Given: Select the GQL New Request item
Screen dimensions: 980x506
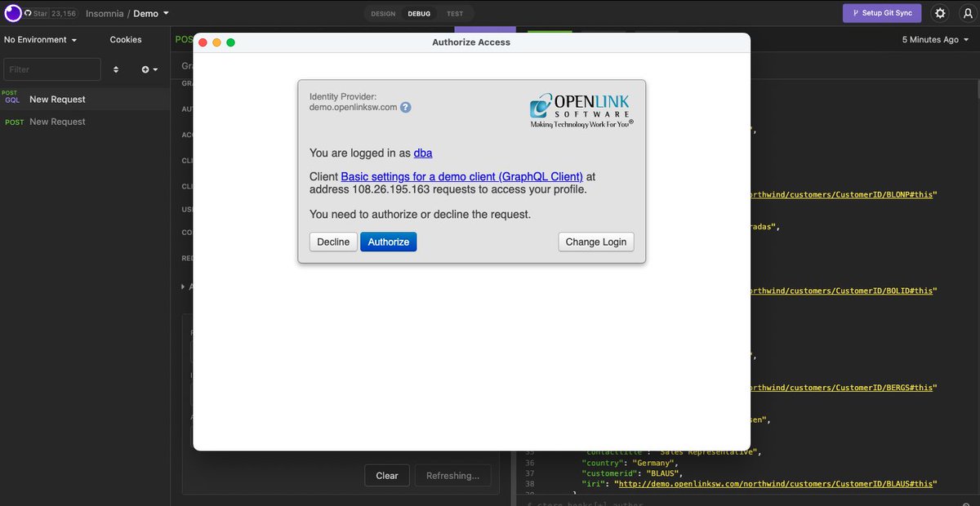Looking at the screenshot, I should [x=85, y=99].
